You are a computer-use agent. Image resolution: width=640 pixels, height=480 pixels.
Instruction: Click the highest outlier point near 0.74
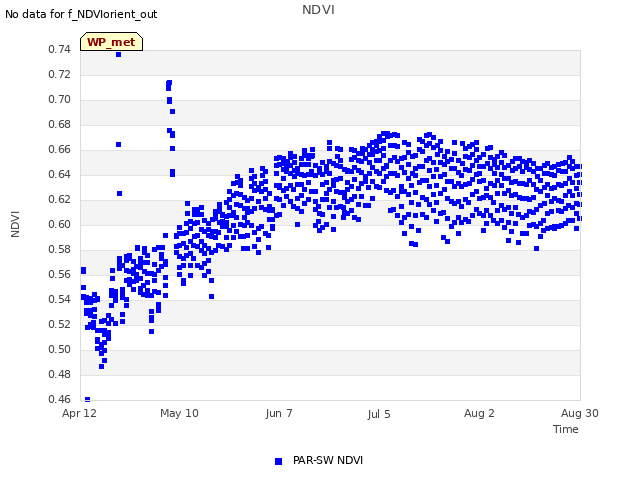118,54
